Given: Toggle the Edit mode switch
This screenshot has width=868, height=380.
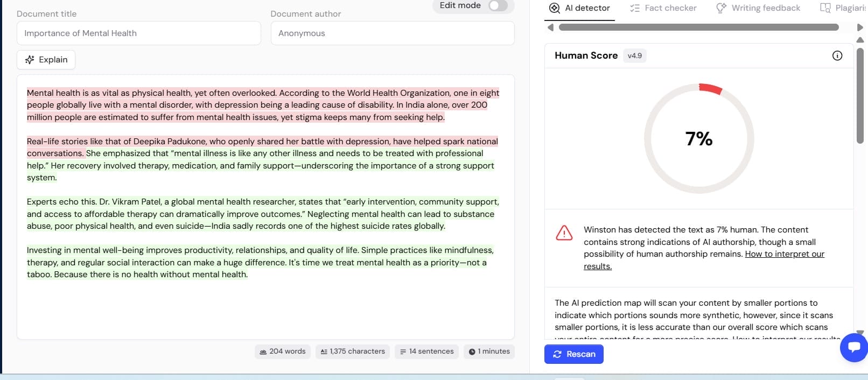Looking at the screenshot, I should 498,5.
